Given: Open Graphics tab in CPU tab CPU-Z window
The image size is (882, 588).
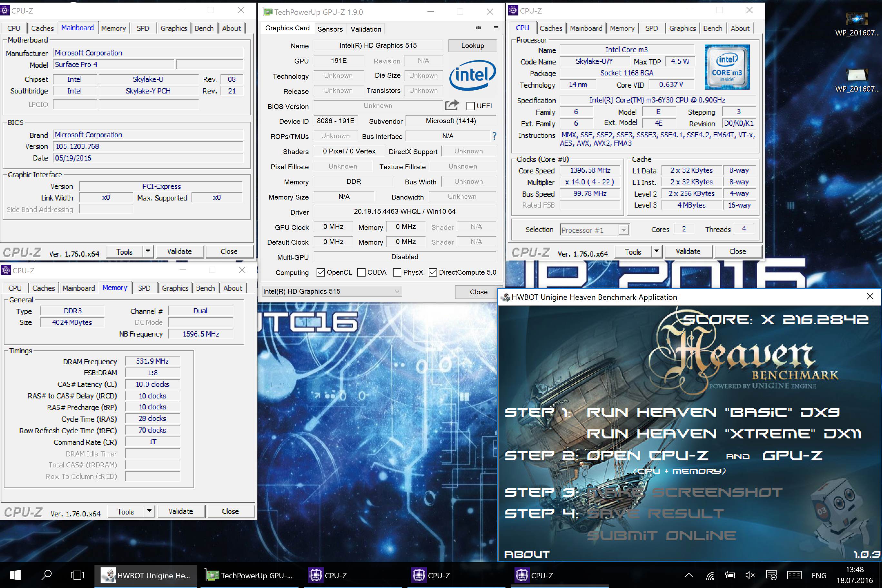Looking at the screenshot, I should pos(682,28).
